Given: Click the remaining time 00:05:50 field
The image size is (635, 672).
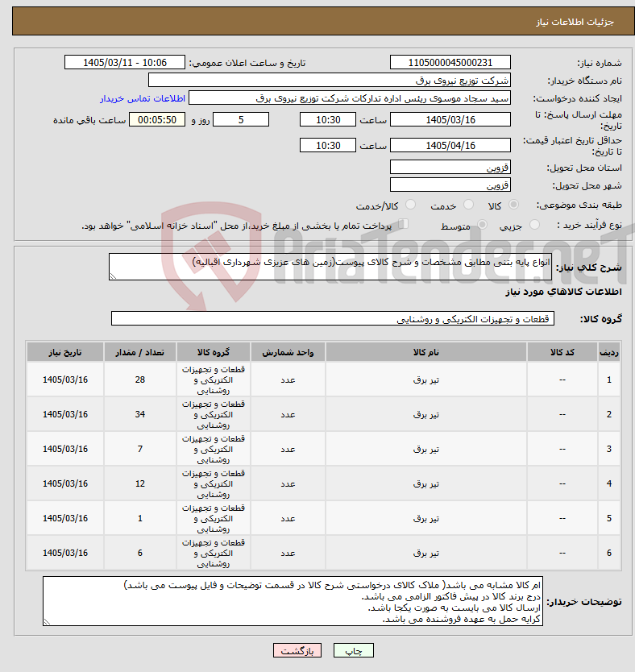Looking at the screenshot, I should coord(157,119).
